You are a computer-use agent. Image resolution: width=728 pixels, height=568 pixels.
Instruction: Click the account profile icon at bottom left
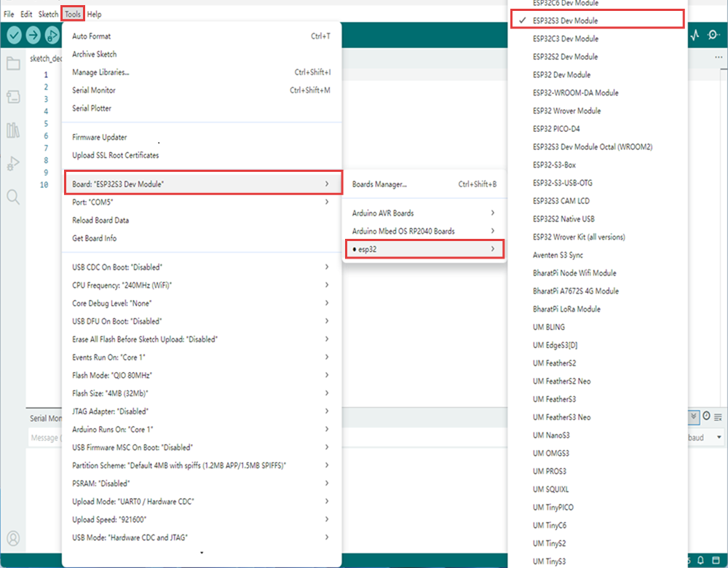tap(13, 538)
